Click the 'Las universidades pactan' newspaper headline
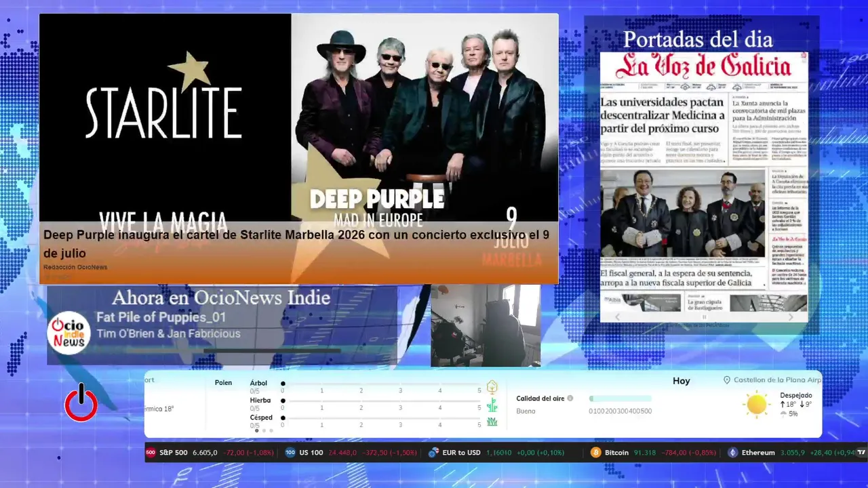The height and width of the screenshot is (488, 868). [663, 115]
